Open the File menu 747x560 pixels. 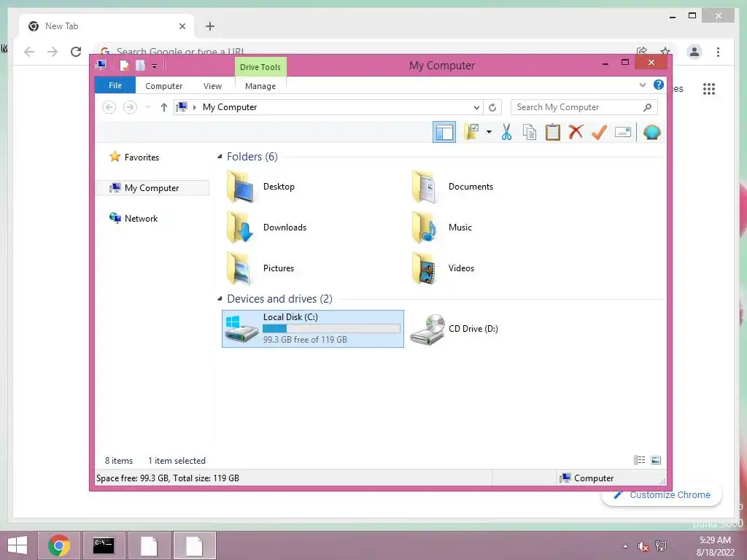click(x=115, y=85)
